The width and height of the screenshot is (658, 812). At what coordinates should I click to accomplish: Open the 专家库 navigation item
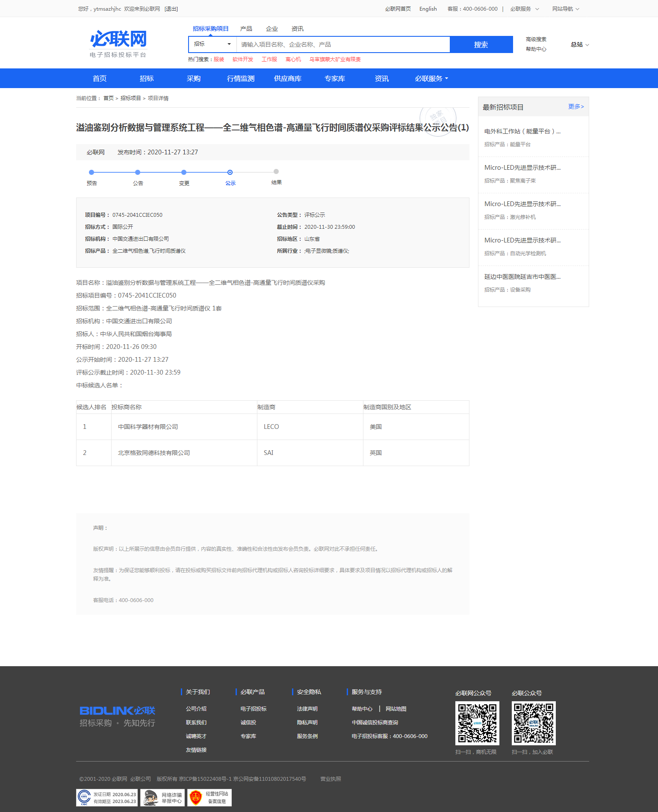point(335,79)
